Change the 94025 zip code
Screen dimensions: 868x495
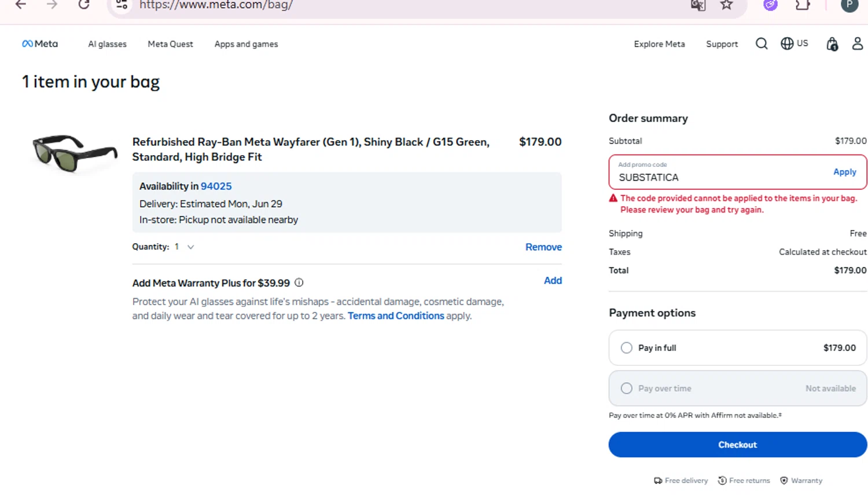click(216, 186)
